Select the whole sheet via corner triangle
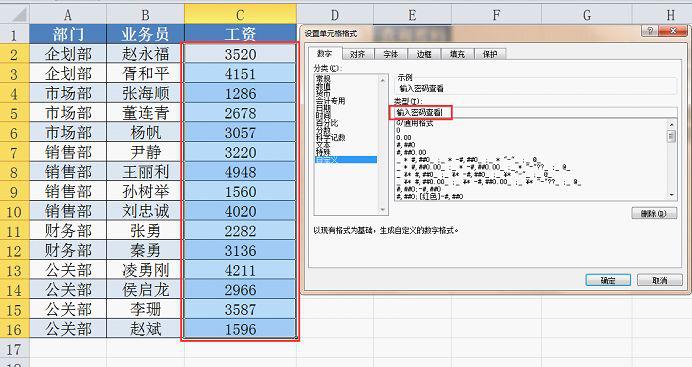Image resolution: width=692 pixels, height=367 pixels. click(15, 15)
